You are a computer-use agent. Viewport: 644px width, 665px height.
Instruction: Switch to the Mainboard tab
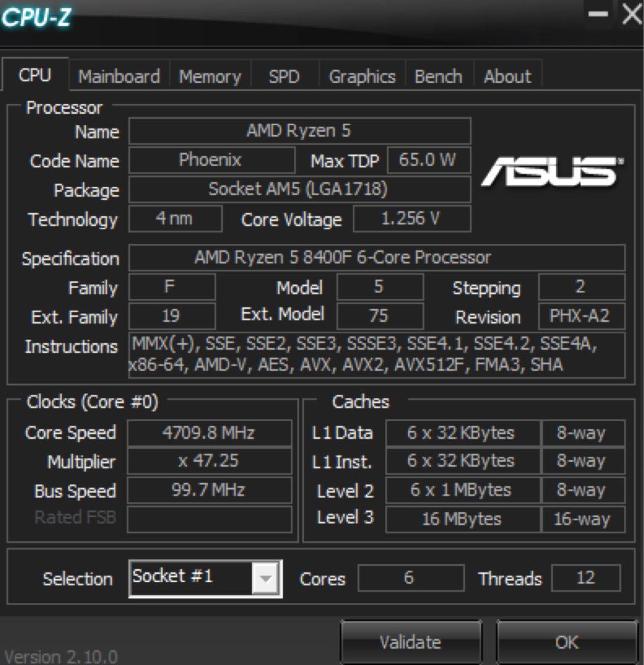[118, 76]
